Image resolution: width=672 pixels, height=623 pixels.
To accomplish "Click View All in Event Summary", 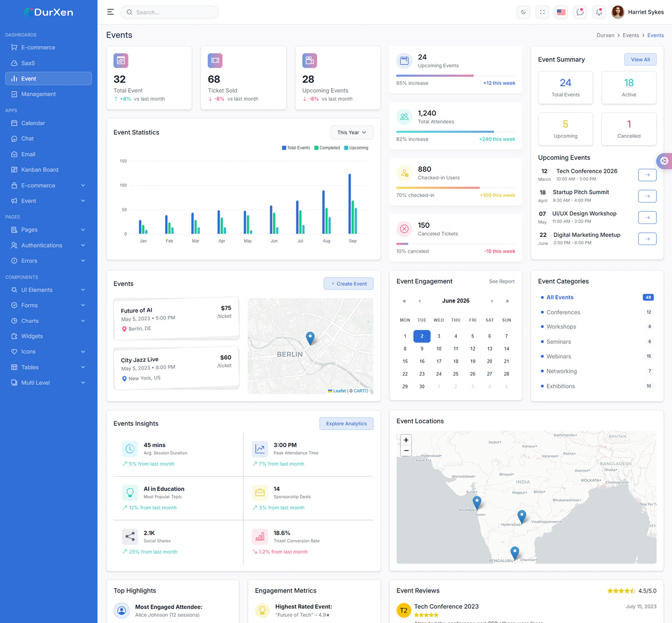I will point(640,60).
